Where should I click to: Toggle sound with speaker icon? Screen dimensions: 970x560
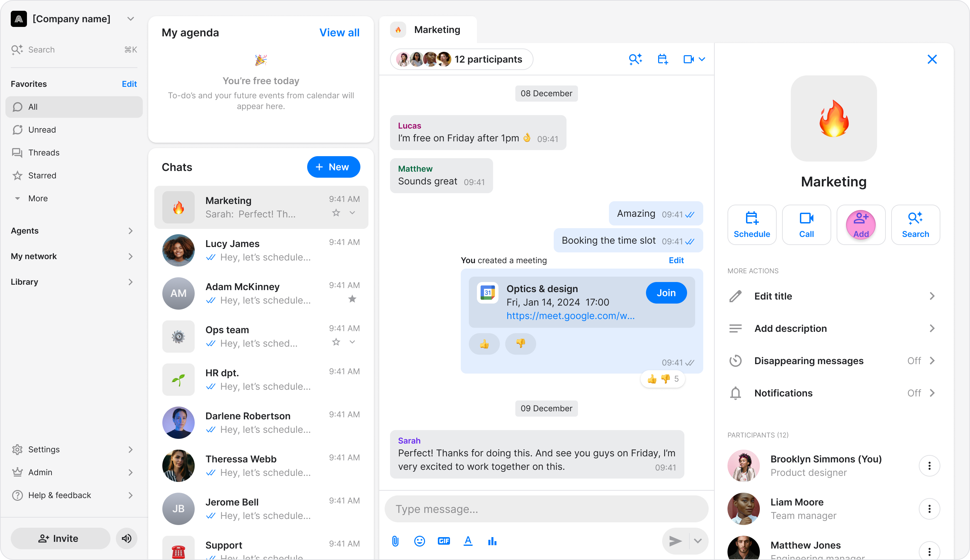(127, 538)
